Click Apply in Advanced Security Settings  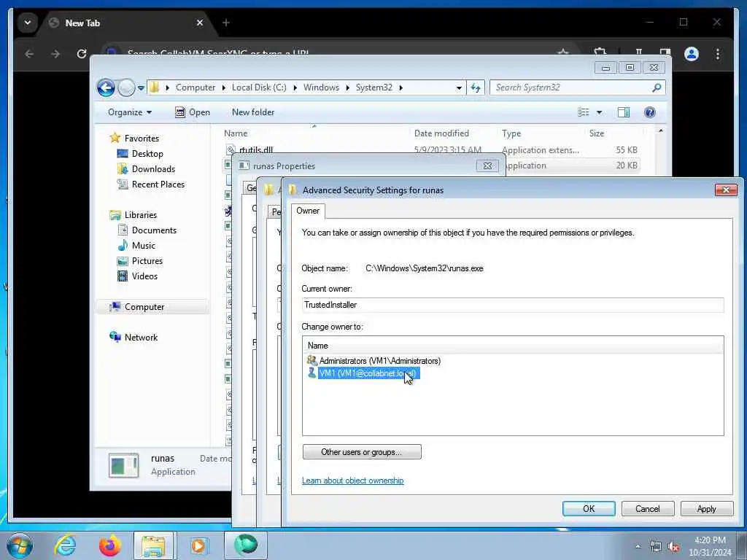[x=706, y=508]
